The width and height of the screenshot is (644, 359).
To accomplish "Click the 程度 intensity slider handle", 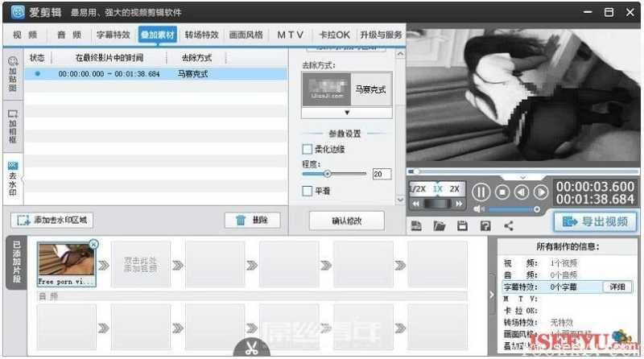I will tap(328, 174).
